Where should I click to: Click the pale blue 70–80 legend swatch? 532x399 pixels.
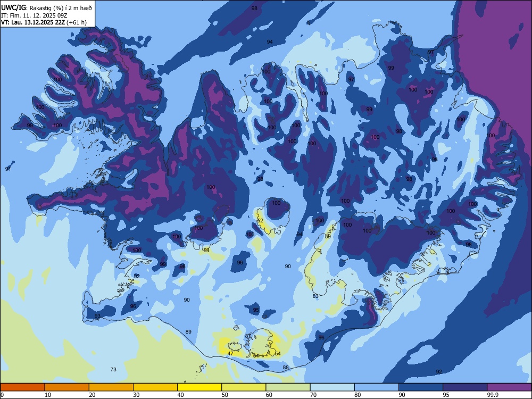(x=332, y=387)
